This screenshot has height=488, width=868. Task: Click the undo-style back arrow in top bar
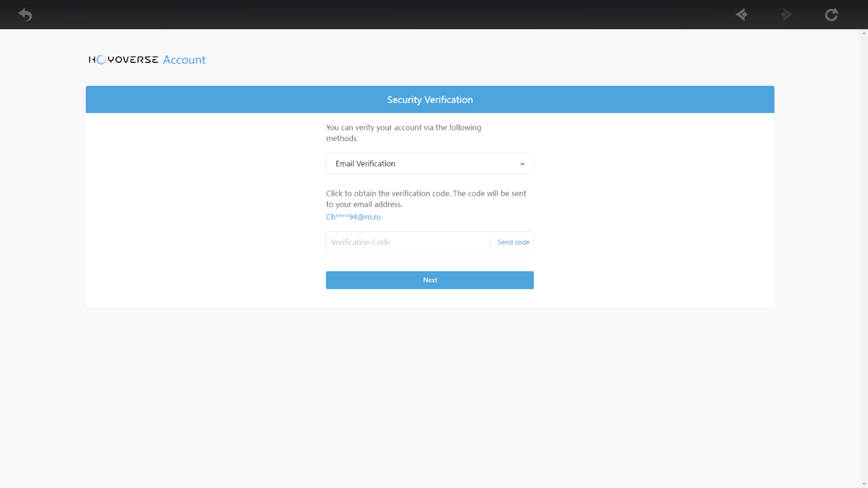click(25, 14)
